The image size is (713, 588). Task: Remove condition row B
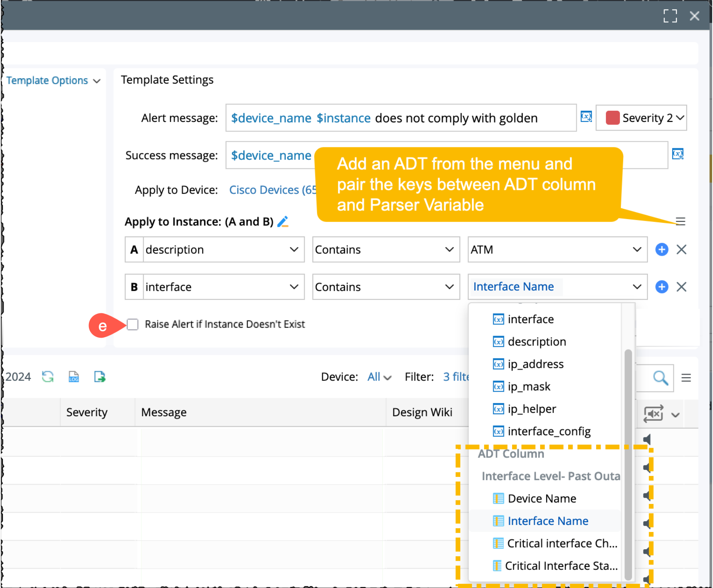tap(681, 287)
